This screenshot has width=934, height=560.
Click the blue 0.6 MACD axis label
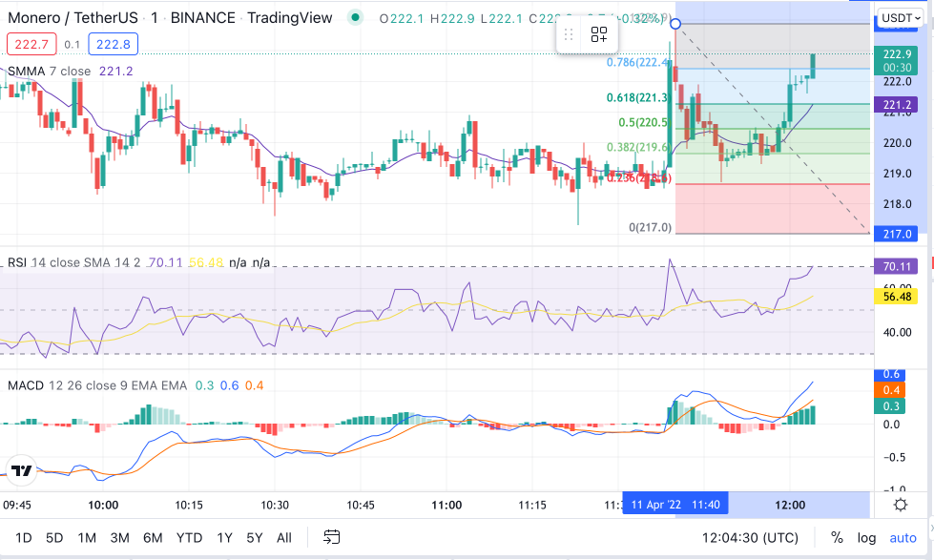[x=890, y=375]
